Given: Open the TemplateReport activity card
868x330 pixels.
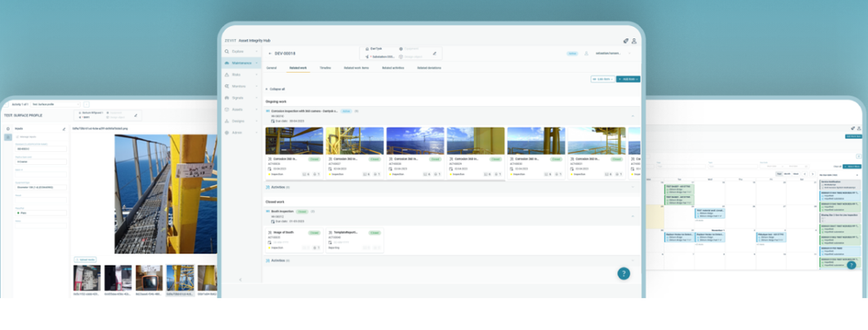Looking at the screenshot, I should 354,241.
